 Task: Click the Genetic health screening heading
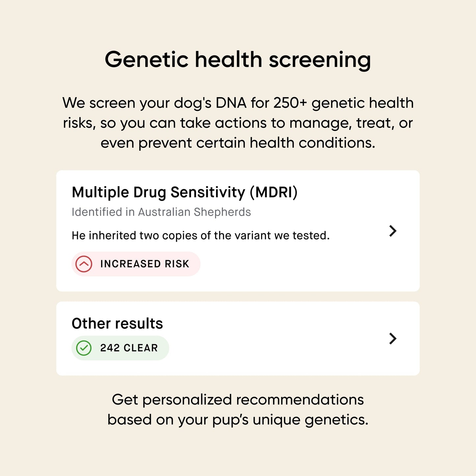pos(238,60)
